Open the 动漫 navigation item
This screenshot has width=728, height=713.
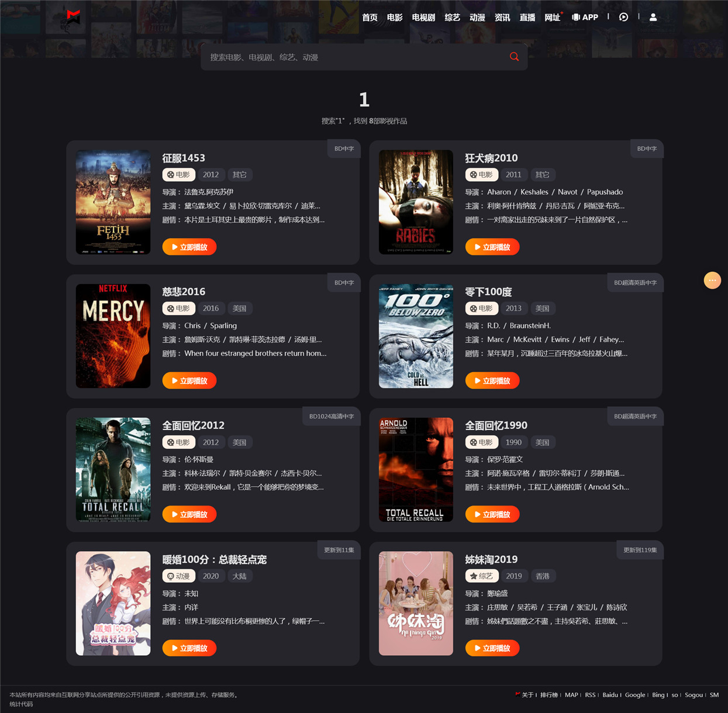(x=477, y=18)
